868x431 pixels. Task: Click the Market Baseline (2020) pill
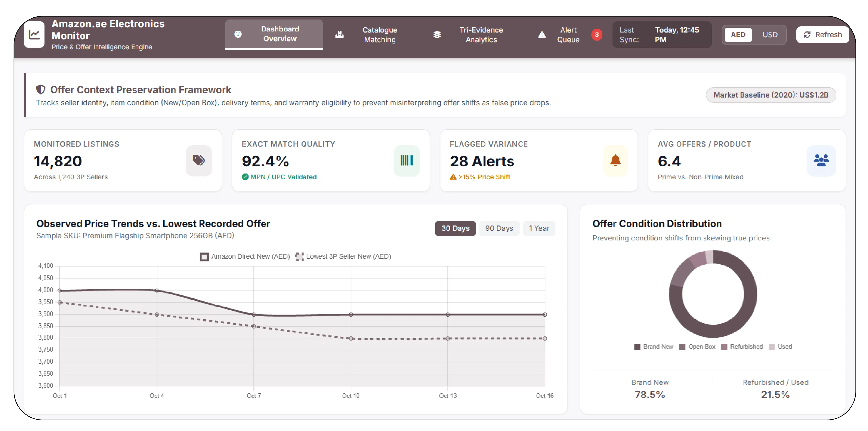[x=771, y=95]
